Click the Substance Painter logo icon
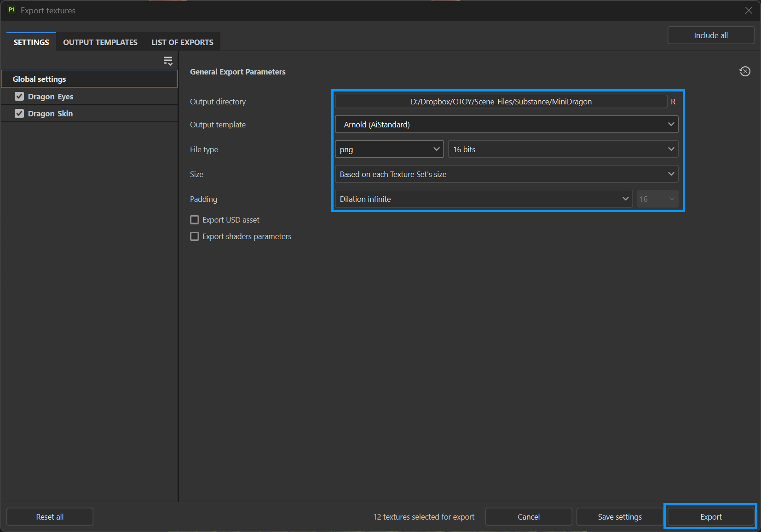Screen dimensions: 761x532 click(x=12, y=10)
